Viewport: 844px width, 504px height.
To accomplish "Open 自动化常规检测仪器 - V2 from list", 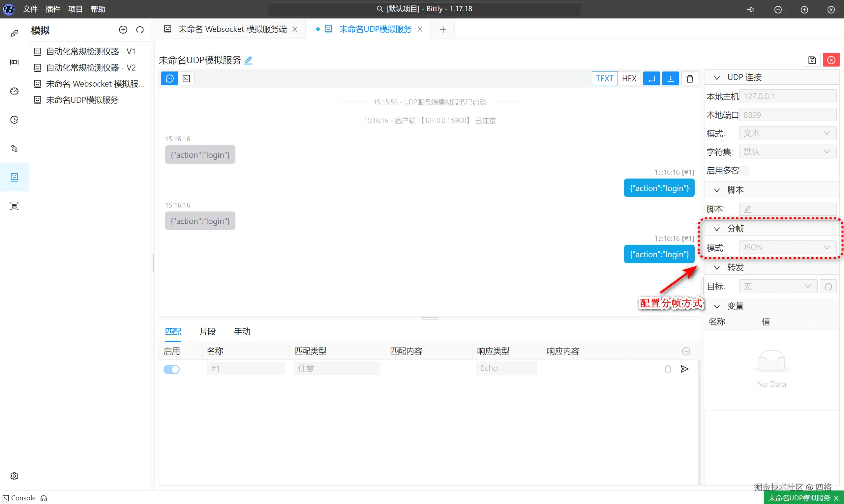I will [91, 68].
